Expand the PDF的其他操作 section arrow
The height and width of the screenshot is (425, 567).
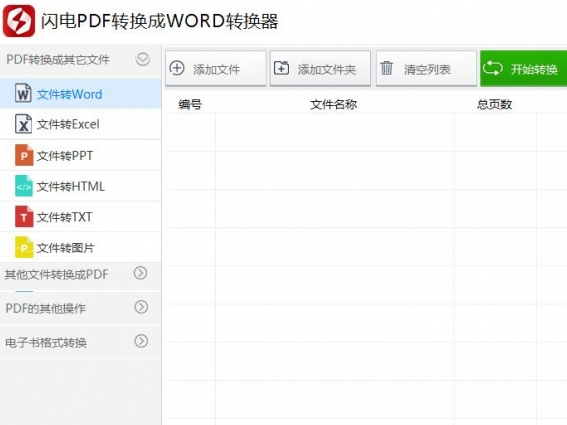[x=141, y=307]
